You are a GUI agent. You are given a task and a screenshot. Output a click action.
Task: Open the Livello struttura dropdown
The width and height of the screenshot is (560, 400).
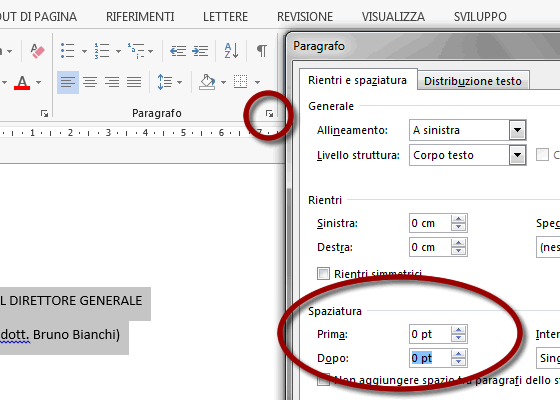pyautogui.click(x=518, y=155)
